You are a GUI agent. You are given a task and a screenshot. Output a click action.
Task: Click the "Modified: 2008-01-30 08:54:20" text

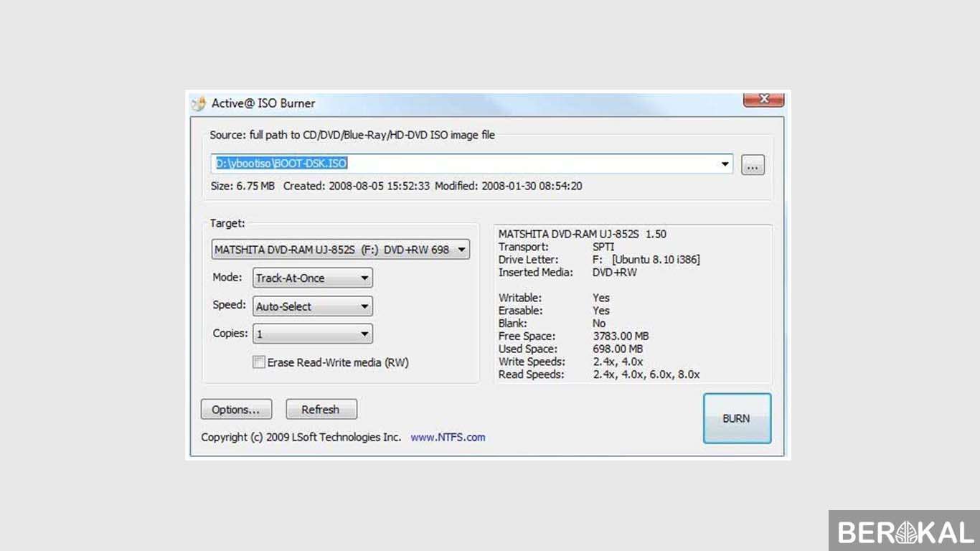coord(509,186)
